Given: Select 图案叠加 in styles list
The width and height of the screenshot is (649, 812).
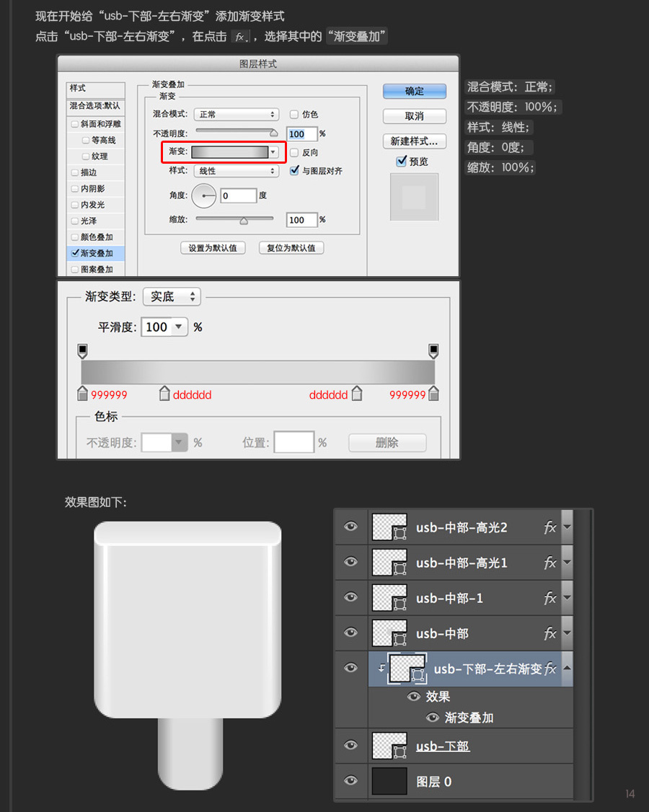Looking at the screenshot, I should 95,269.
